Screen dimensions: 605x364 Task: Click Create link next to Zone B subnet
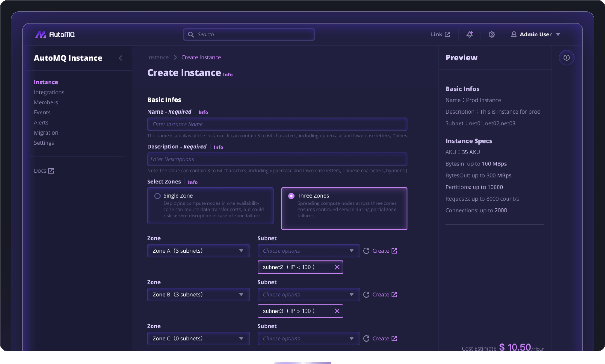coord(384,295)
